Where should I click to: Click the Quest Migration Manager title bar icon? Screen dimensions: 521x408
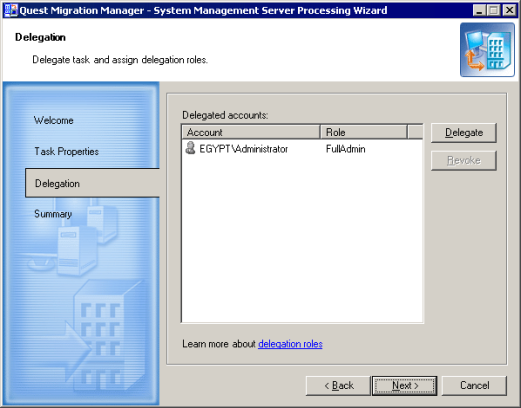tap(11, 10)
